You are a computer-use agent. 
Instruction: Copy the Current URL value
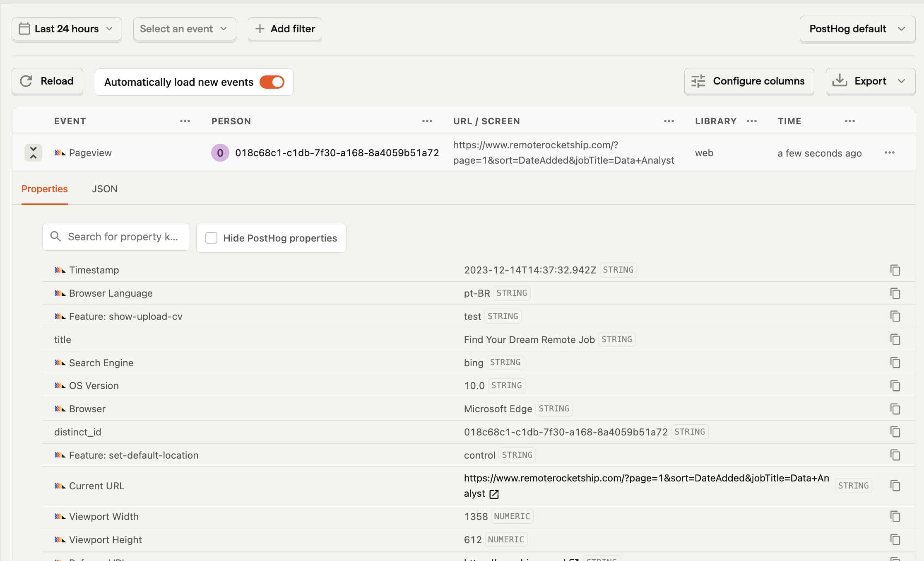point(895,486)
